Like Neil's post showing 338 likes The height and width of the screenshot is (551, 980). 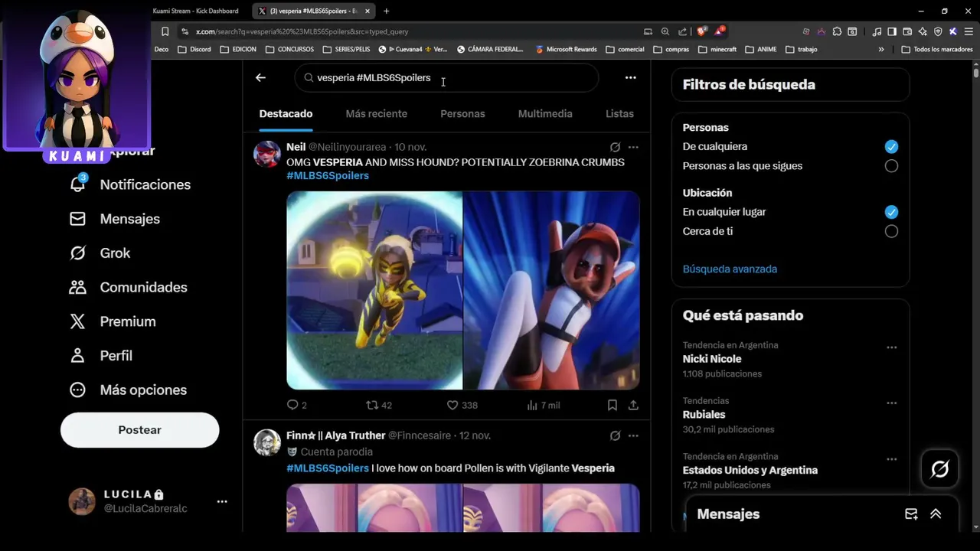tap(452, 405)
